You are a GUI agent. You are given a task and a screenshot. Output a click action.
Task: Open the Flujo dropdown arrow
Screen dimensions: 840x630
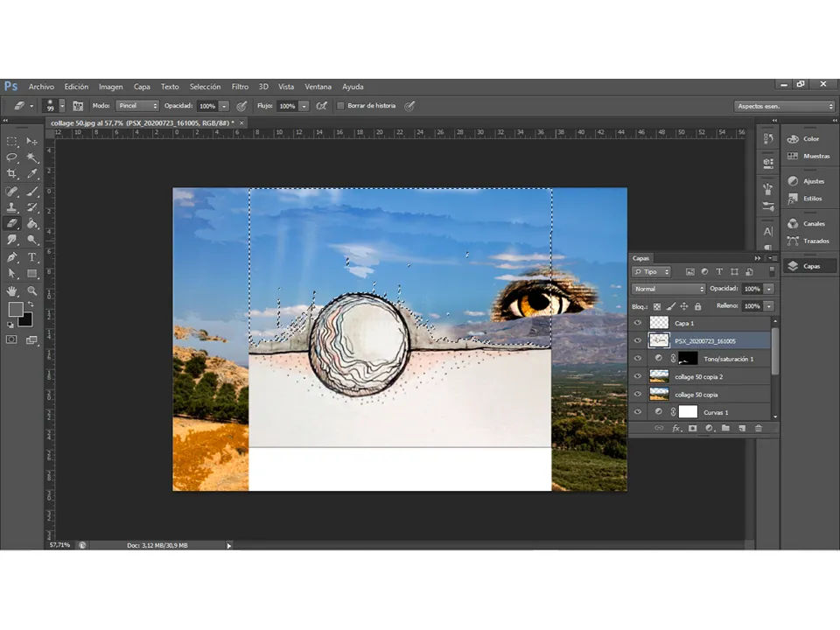[304, 106]
